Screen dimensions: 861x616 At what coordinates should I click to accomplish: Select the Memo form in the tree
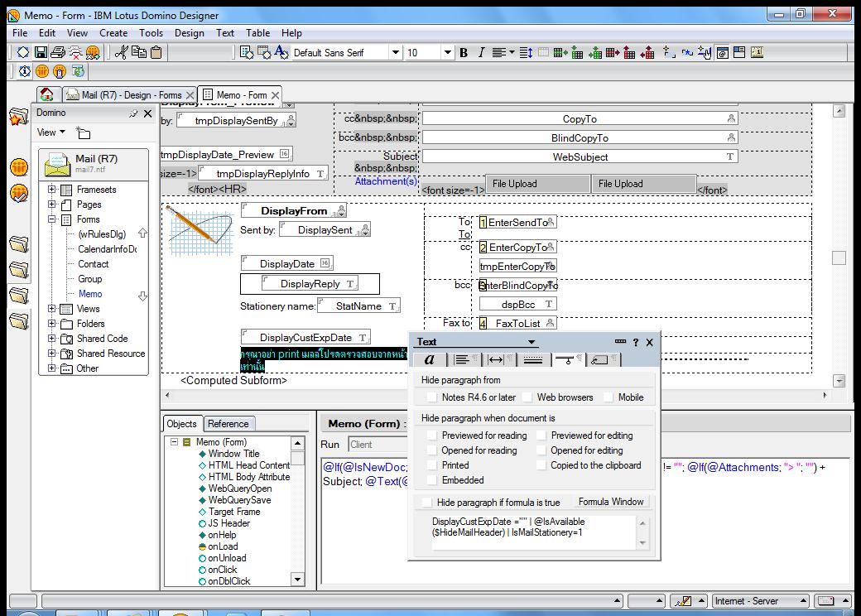90,294
